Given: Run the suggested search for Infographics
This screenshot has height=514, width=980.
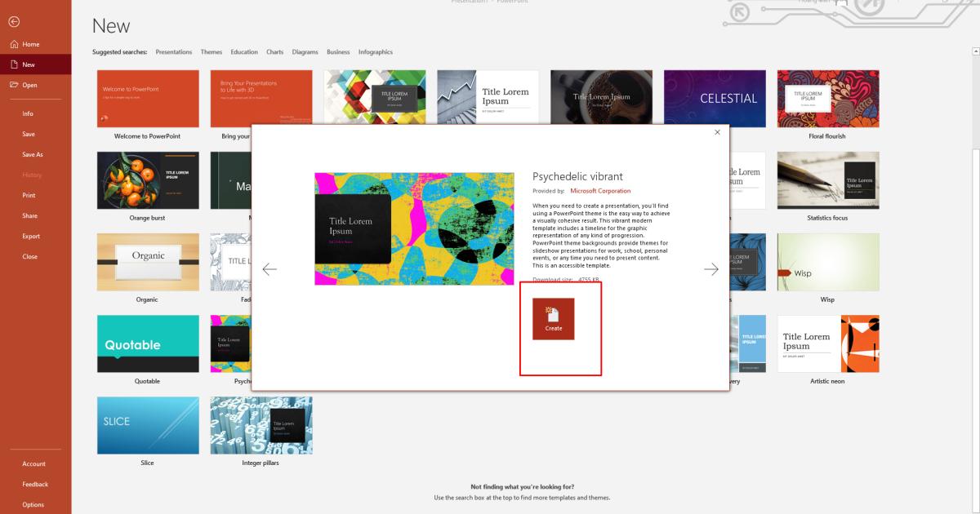Looking at the screenshot, I should [x=376, y=51].
